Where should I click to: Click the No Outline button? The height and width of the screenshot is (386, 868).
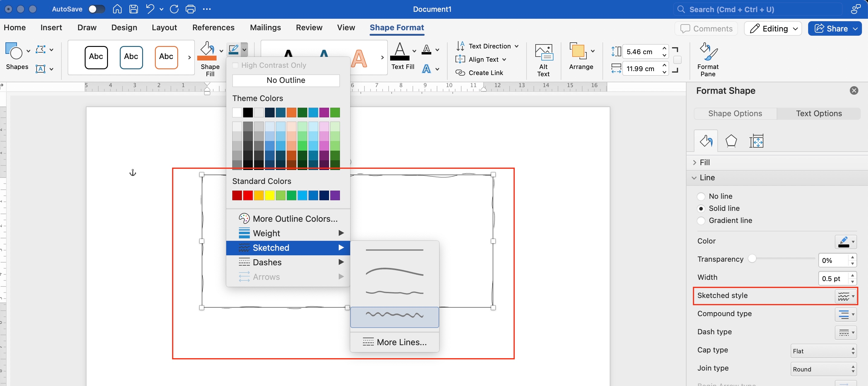click(286, 80)
